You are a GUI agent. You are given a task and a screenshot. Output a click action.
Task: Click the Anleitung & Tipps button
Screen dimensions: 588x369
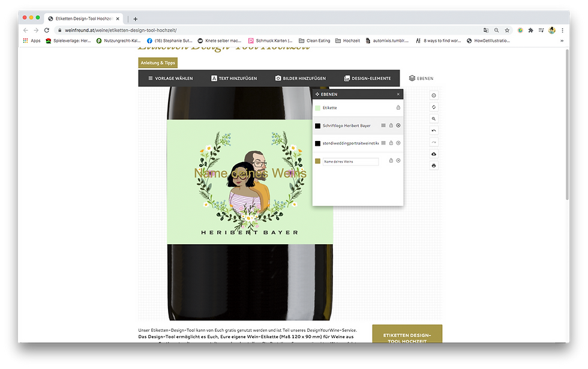click(158, 63)
